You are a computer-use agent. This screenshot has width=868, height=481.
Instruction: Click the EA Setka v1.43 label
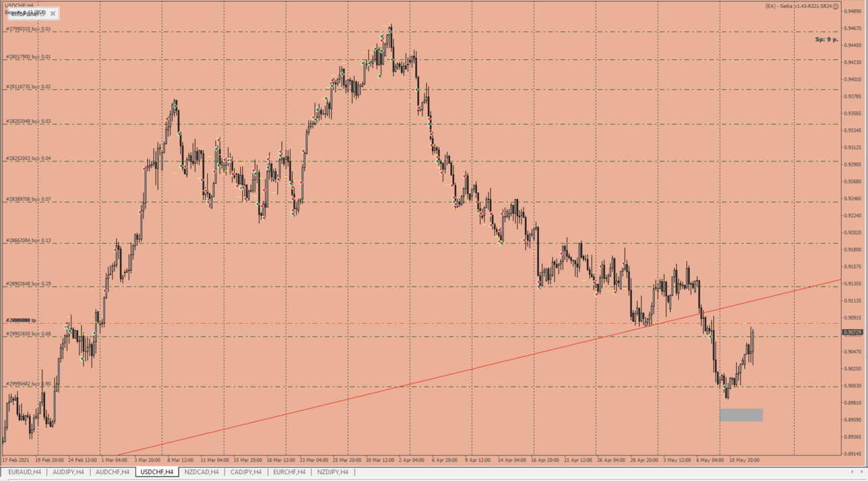(x=798, y=6)
